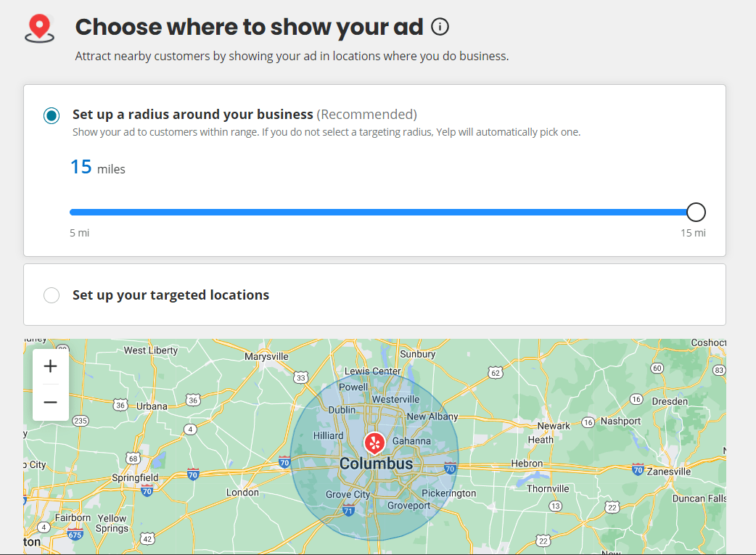
Task: Click Zanesville on the map
Action: pos(669,472)
